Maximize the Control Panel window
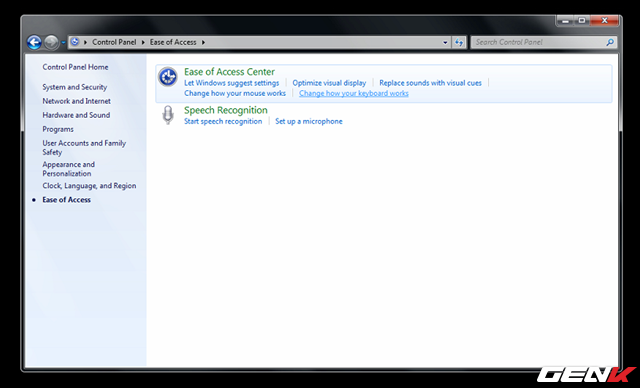This screenshot has height=388, width=640. [x=582, y=20]
